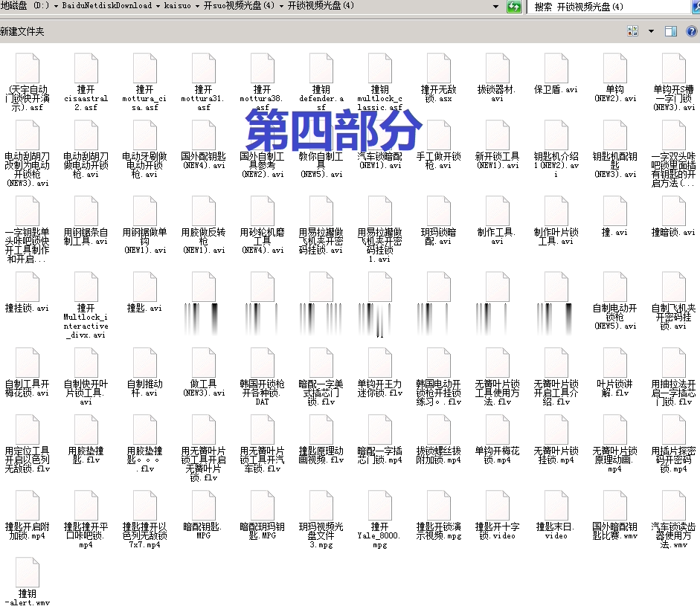The height and width of the screenshot is (612, 700).
Task: Click filename 做工具 (NEW3).avi
Action: click(x=204, y=388)
